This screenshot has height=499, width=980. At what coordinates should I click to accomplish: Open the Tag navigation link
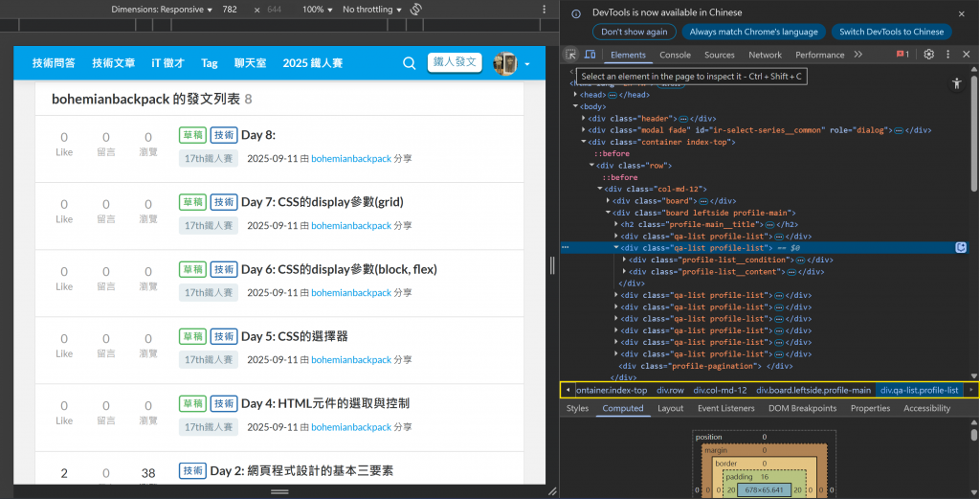click(210, 63)
